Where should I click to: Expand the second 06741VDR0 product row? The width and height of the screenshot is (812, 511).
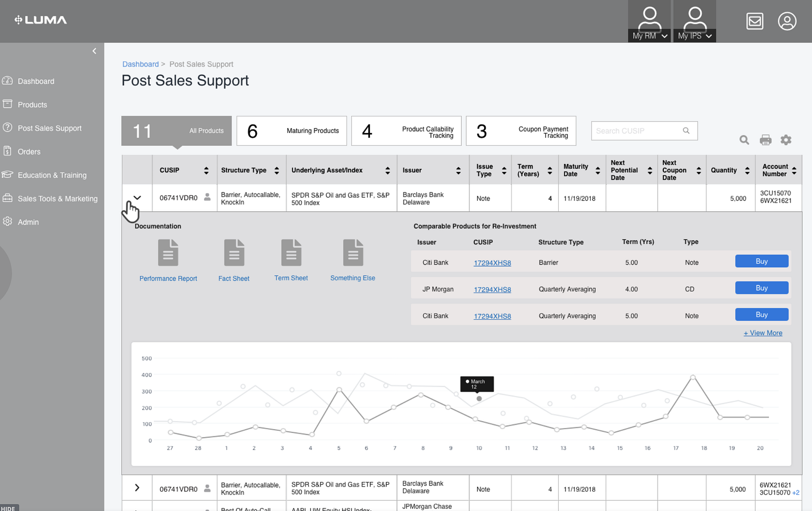tap(137, 488)
